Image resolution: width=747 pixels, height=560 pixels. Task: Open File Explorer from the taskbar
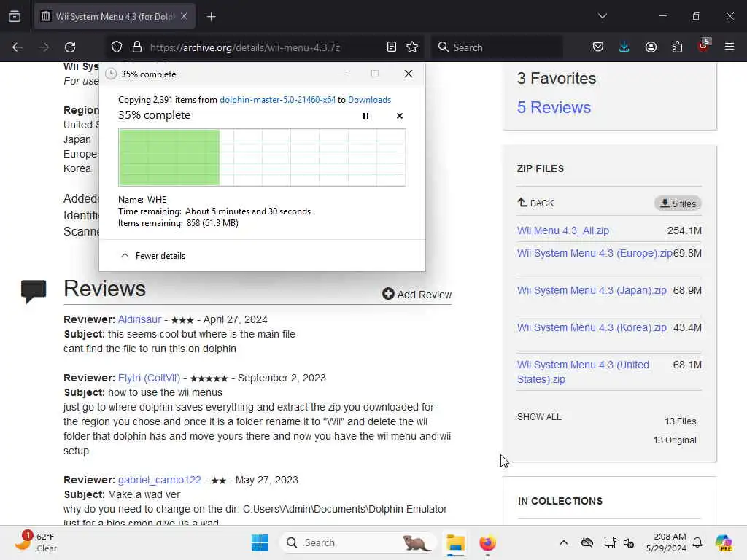pos(455,542)
